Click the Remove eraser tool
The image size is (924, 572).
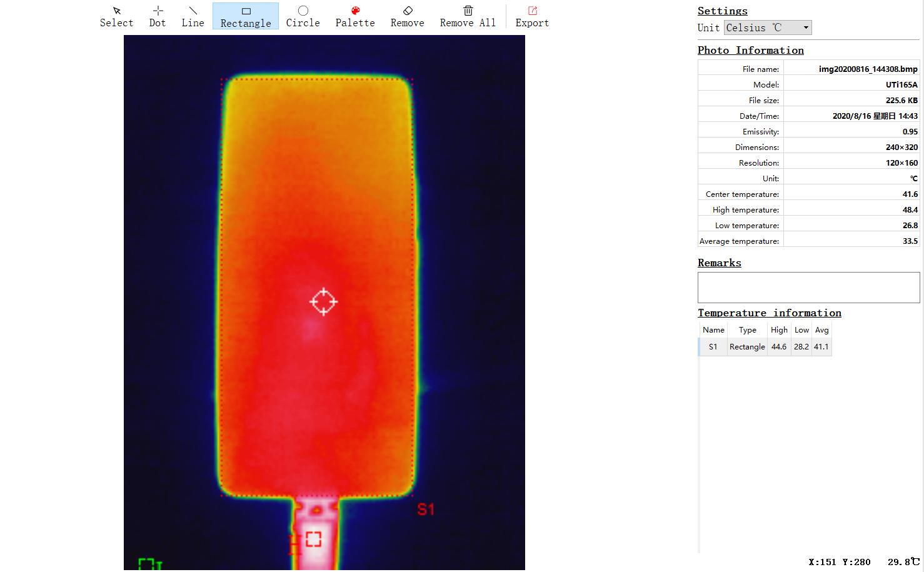(407, 16)
